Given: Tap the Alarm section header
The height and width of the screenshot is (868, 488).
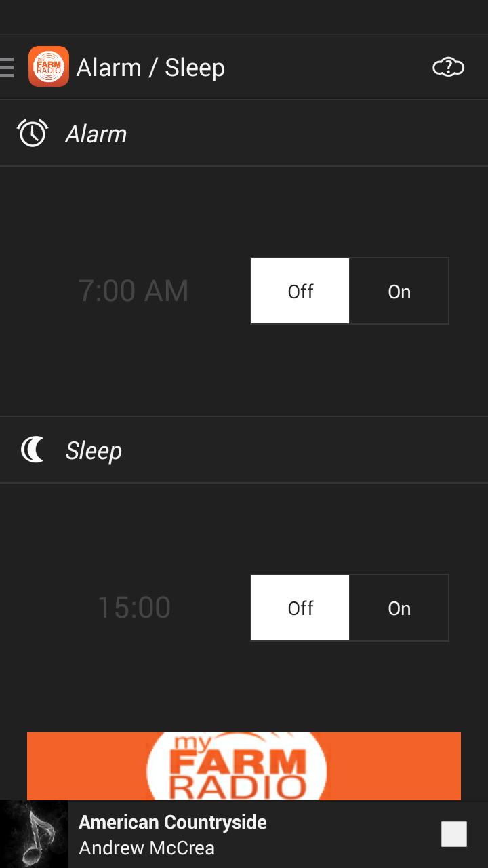Looking at the screenshot, I should [96, 134].
